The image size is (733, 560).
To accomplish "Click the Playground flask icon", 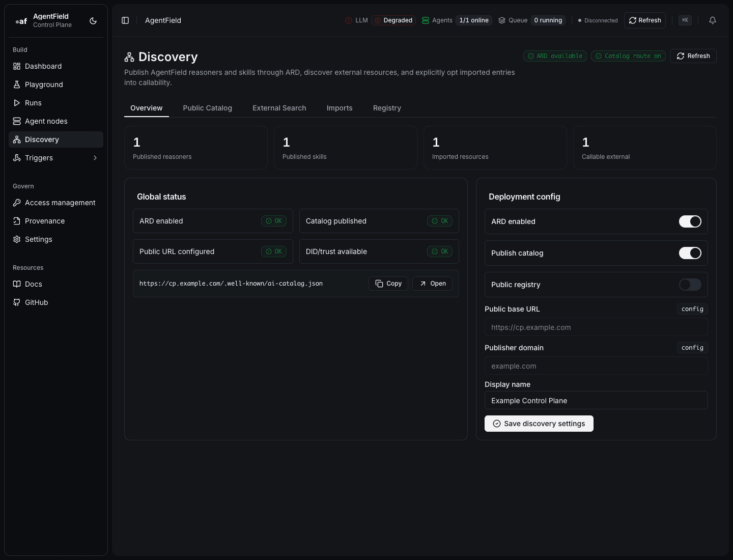I will [x=17, y=85].
